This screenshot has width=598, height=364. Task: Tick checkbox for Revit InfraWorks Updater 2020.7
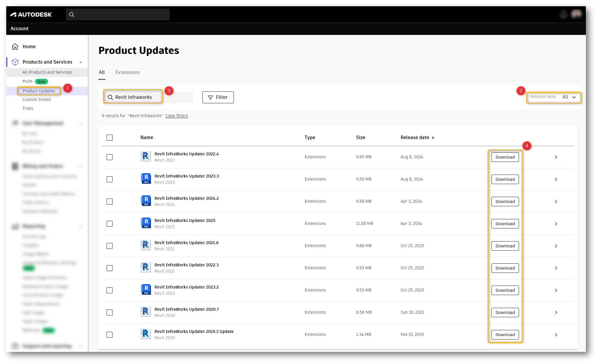pyautogui.click(x=110, y=313)
